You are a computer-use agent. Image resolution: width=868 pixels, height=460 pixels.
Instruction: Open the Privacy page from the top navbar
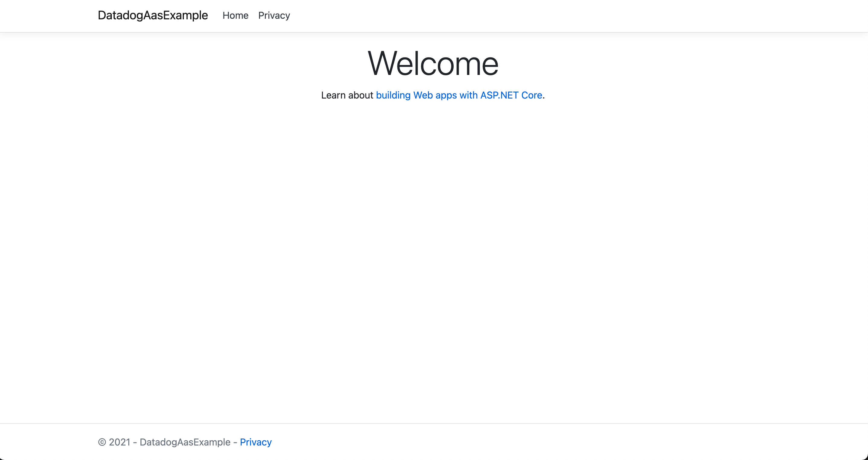[x=274, y=15]
